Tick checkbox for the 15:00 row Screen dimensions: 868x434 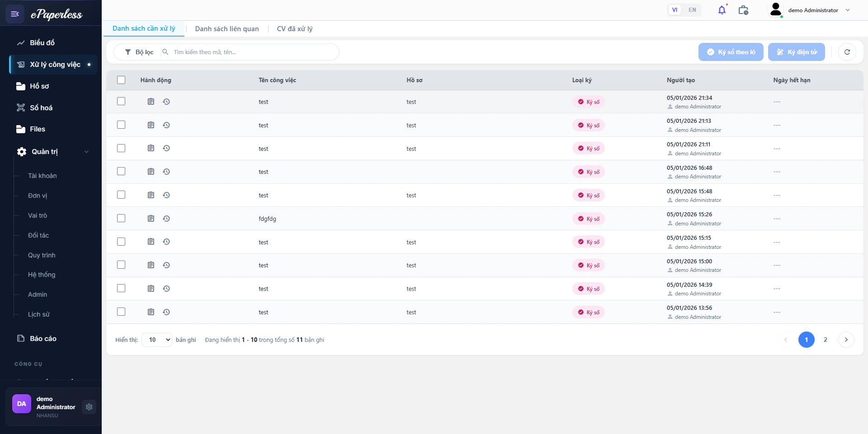pyautogui.click(x=121, y=265)
